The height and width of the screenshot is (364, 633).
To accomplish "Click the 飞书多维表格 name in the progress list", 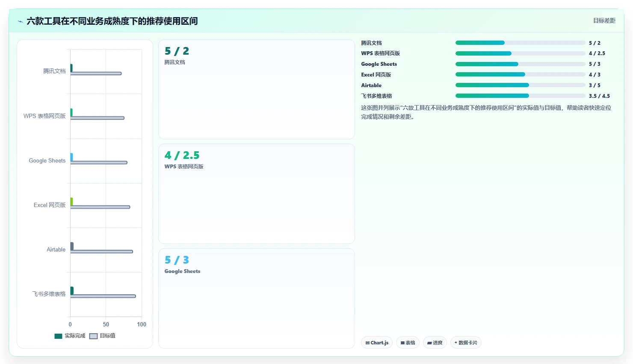I will tap(376, 96).
